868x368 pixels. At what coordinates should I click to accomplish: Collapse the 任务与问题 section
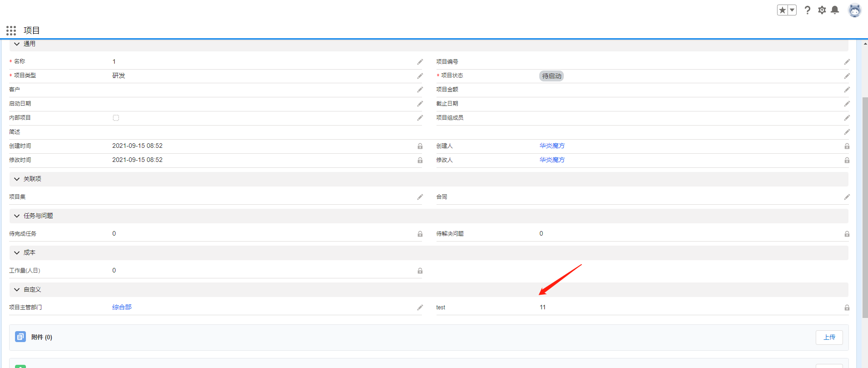[x=17, y=216]
